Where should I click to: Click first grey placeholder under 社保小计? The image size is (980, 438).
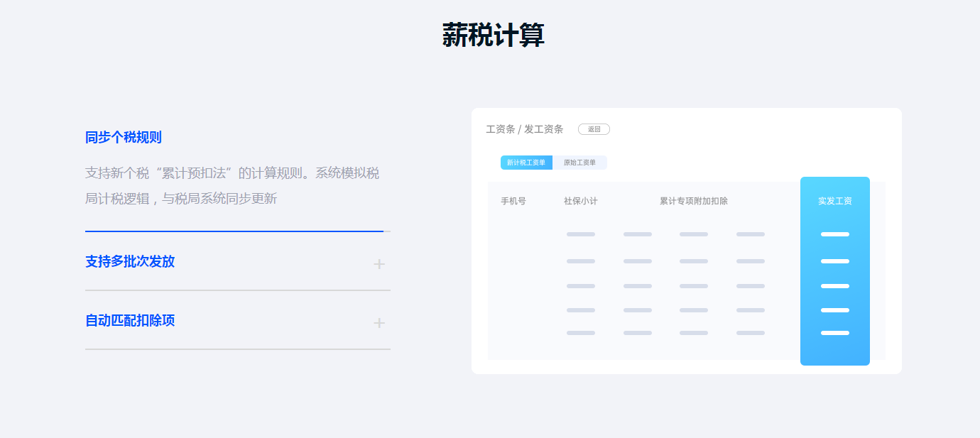click(581, 234)
